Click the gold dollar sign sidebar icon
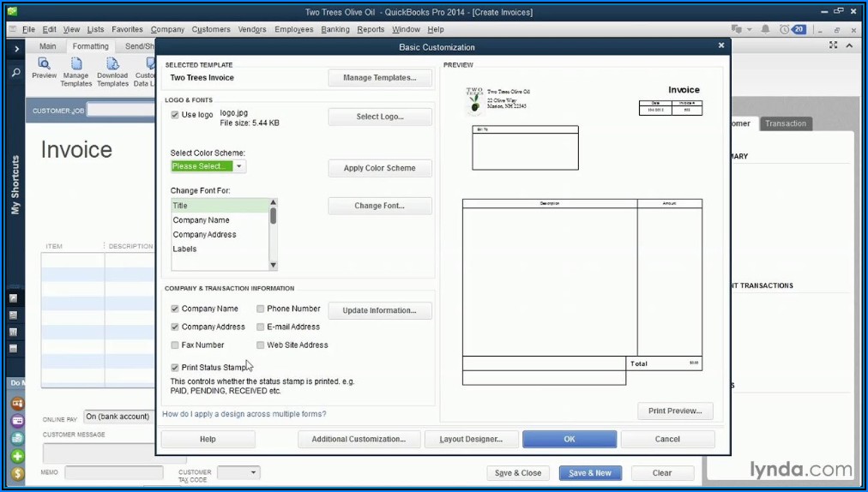This screenshot has width=868, height=492. tap(17, 474)
